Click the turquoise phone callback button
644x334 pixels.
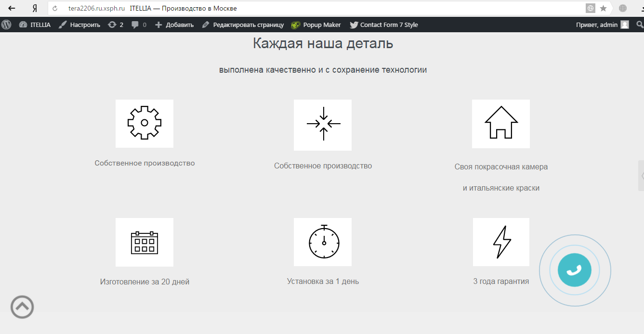click(x=575, y=270)
